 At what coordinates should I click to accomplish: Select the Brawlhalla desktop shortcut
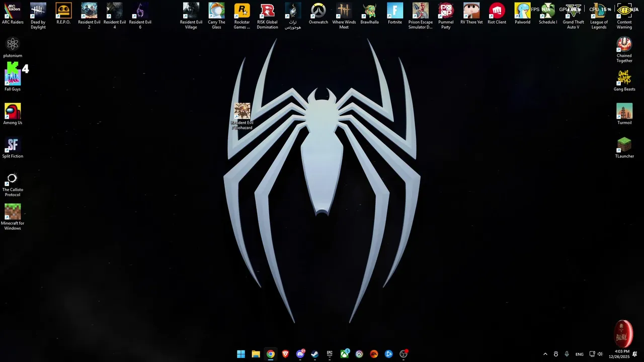(370, 14)
